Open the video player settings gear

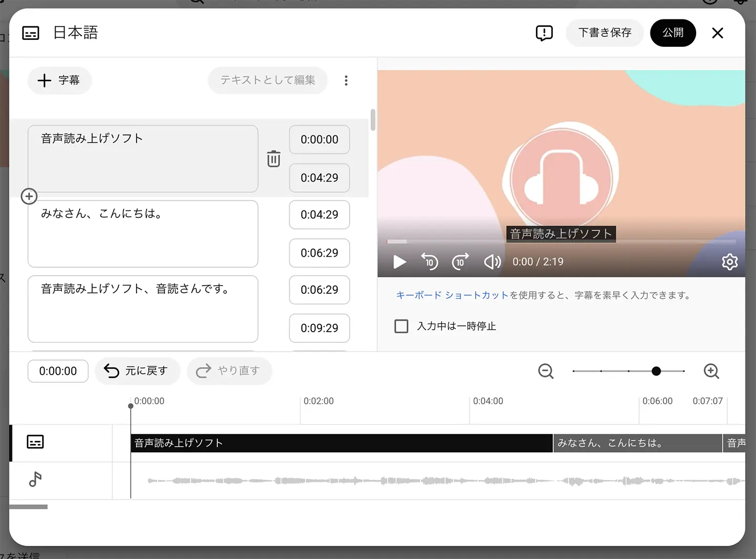click(729, 262)
